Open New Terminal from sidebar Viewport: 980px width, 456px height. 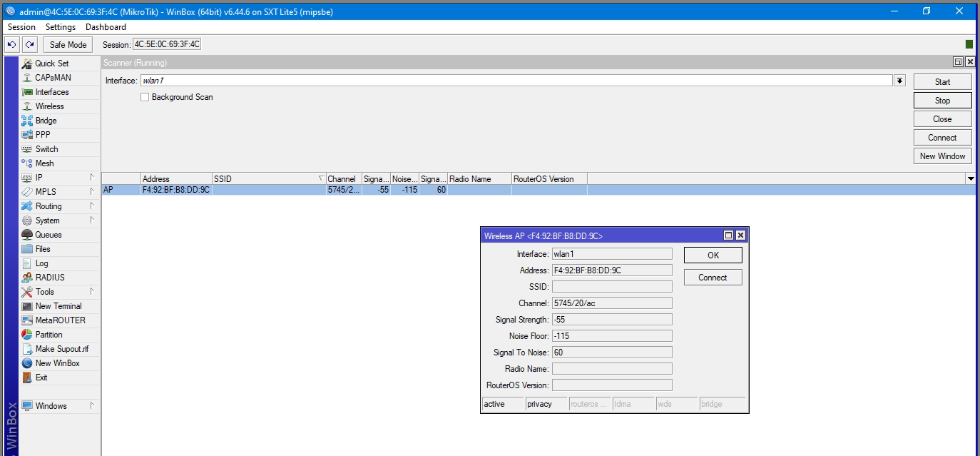(27, 306)
